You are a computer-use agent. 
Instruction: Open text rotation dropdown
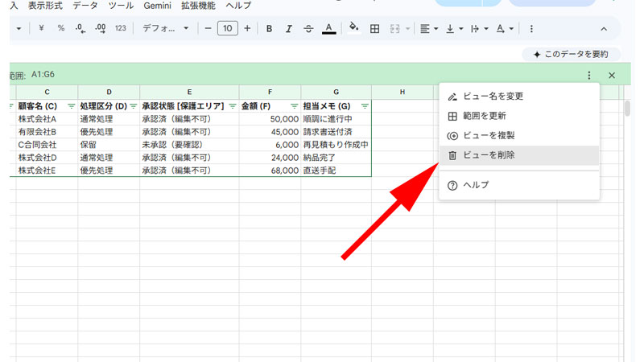coord(505,29)
